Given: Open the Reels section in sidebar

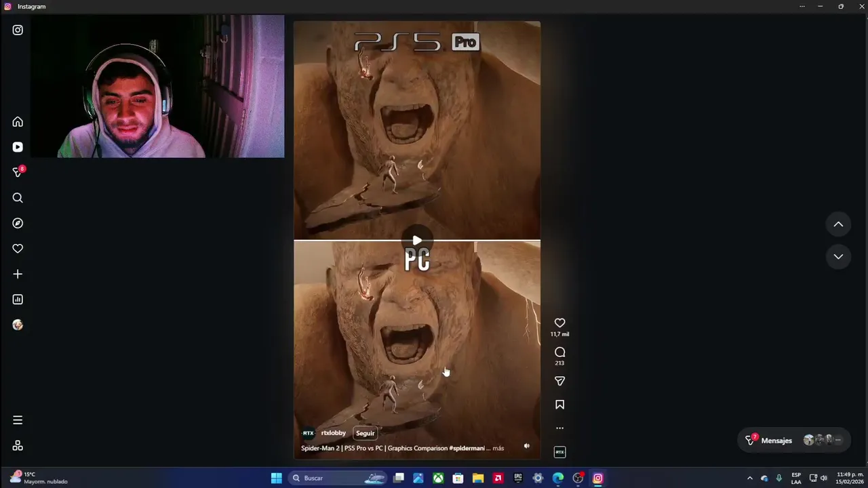Looking at the screenshot, I should pyautogui.click(x=18, y=147).
